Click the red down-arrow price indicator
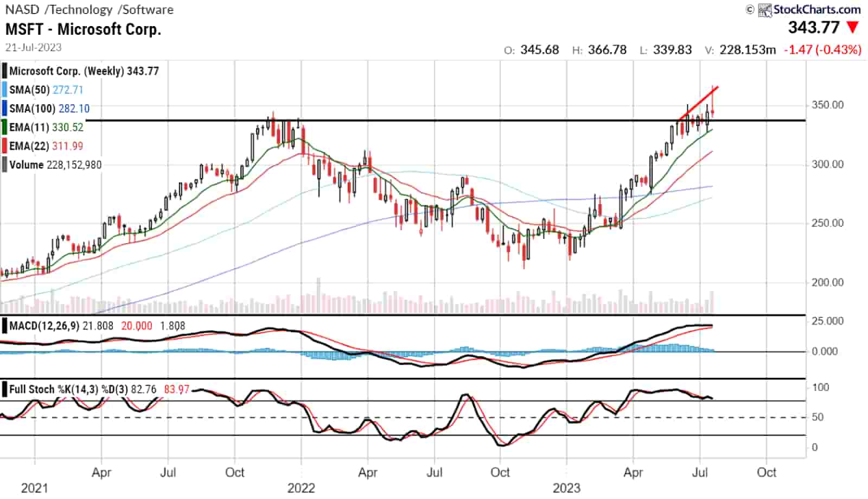Screen dimensions: 868x499 (853, 26)
